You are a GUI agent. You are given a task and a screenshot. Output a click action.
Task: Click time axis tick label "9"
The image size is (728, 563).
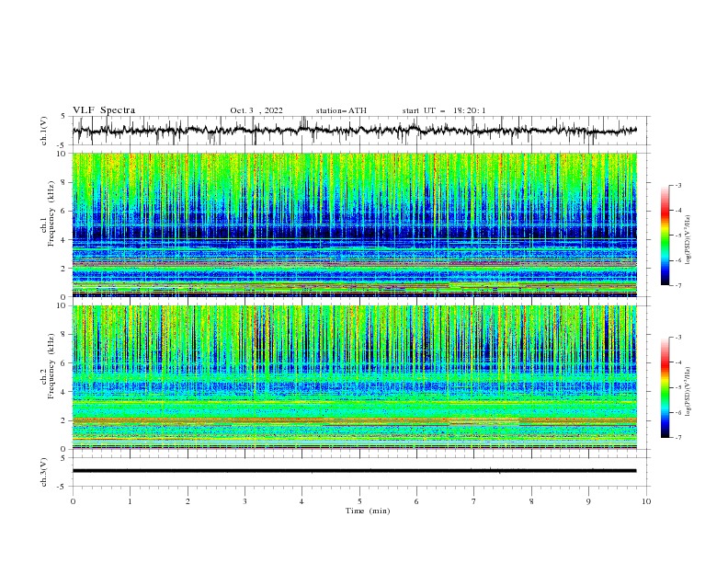coord(588,501)
